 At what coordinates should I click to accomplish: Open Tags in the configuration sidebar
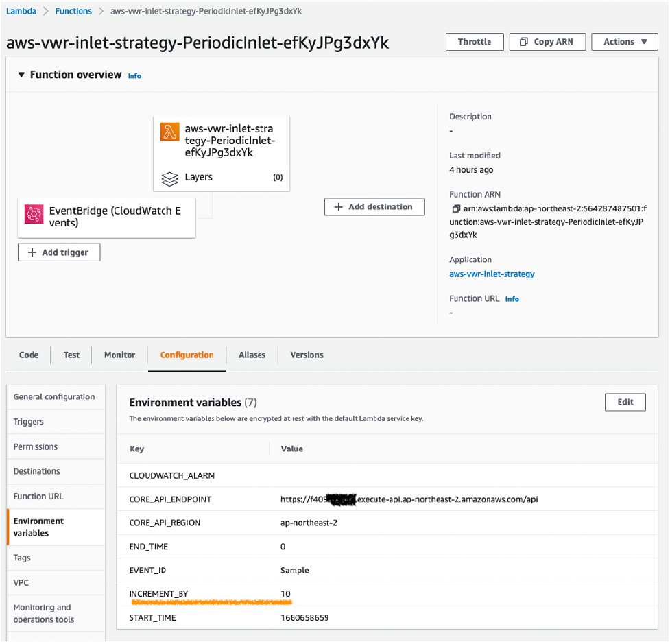pyautogui.click(x=56, y=558)
